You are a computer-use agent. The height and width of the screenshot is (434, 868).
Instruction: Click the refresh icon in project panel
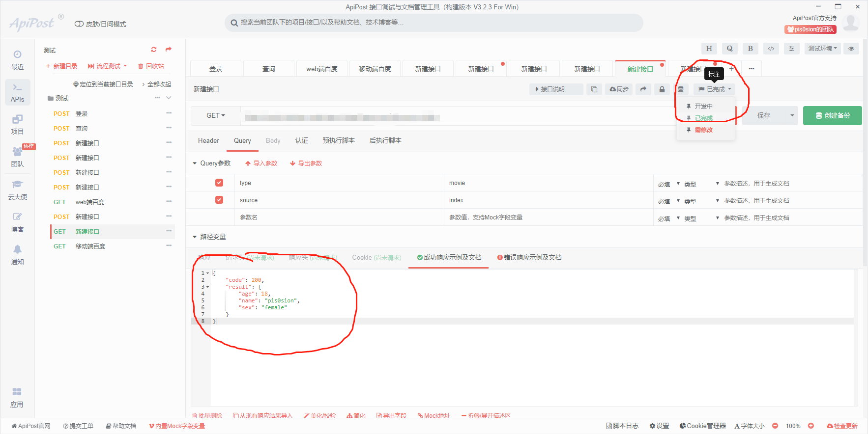point(154,50)
